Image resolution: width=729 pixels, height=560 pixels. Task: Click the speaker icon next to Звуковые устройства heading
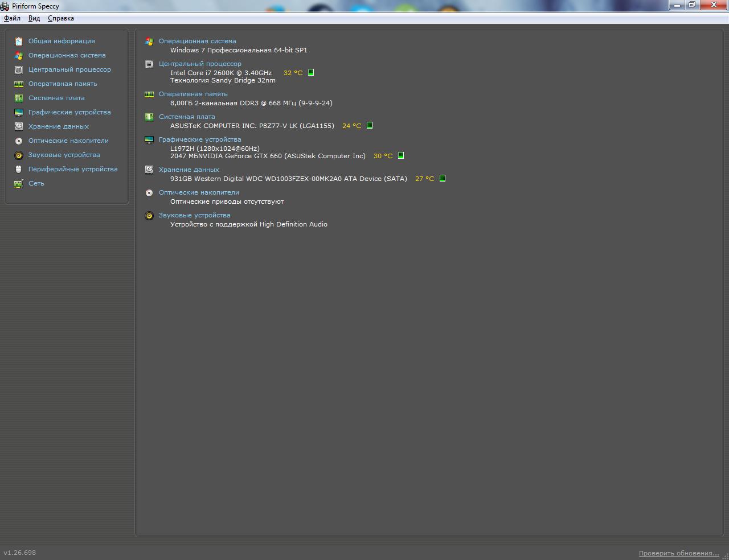(x=149, y=215)
